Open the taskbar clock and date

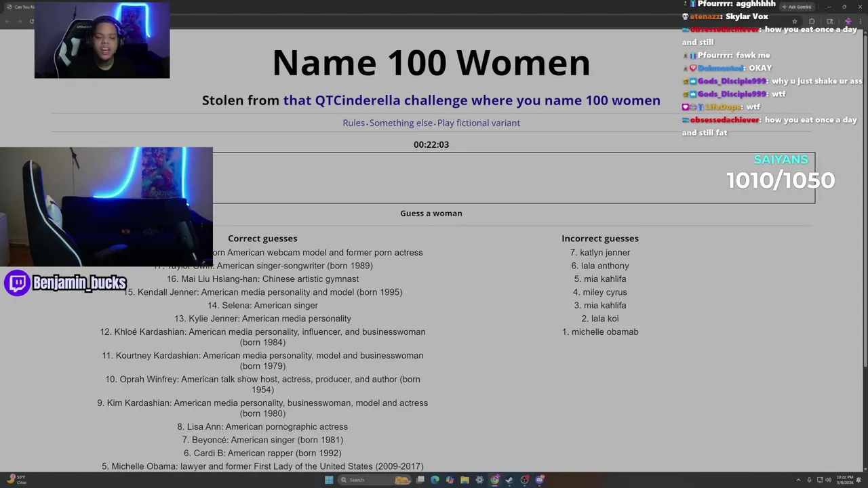pos(844,480)
